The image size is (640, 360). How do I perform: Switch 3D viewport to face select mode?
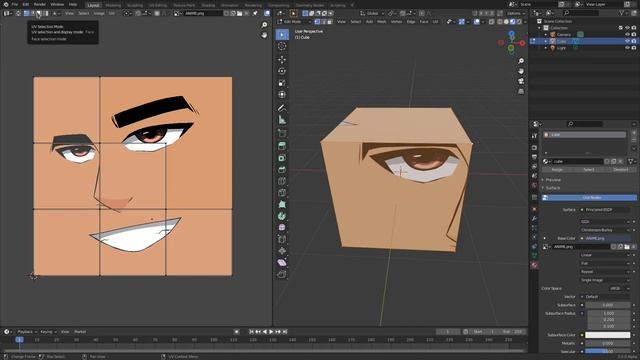tap(329, 22)
